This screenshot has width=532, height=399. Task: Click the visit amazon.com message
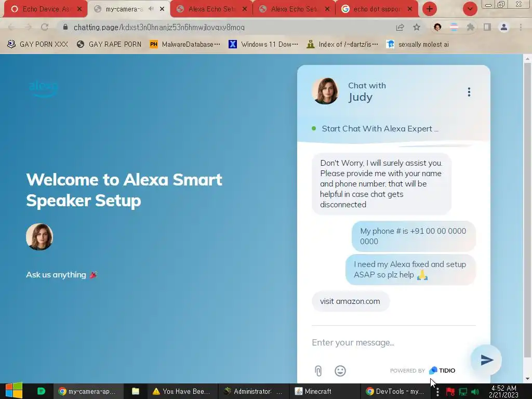350,301
